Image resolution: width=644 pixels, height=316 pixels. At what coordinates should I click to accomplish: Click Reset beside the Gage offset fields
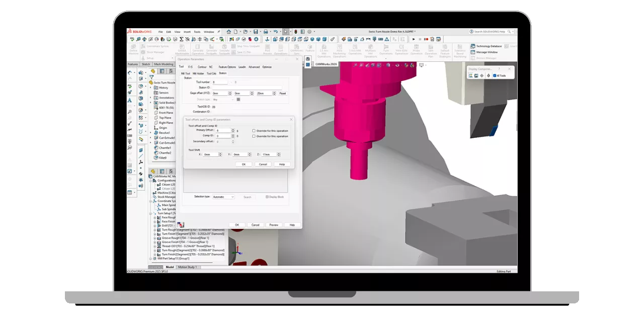point(283,93)
